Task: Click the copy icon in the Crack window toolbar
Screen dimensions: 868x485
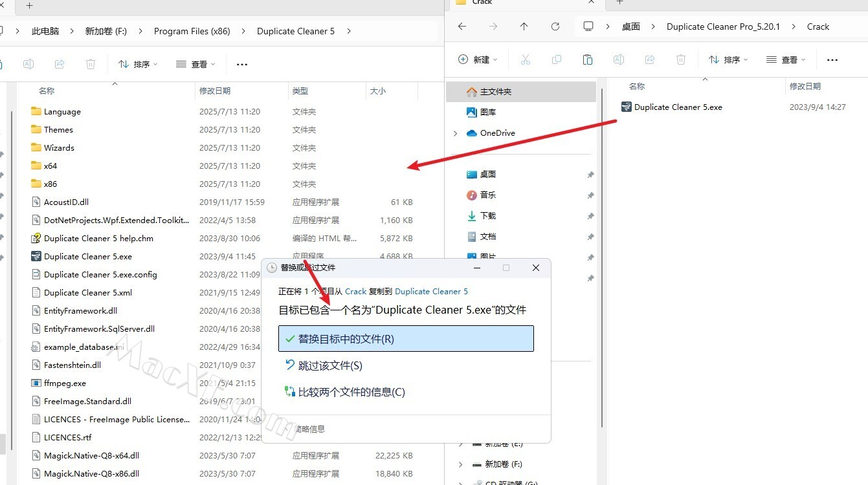Action: [x=557, y=59]
